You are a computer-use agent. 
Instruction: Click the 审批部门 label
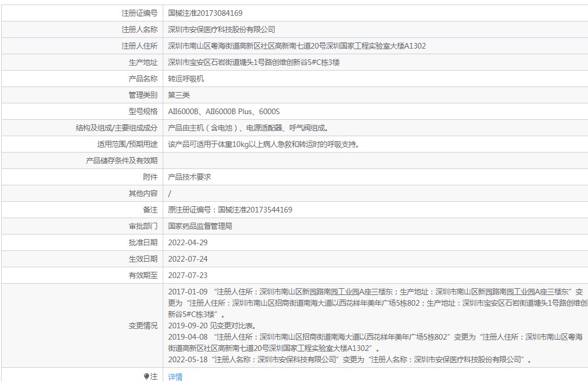(143, 226)
